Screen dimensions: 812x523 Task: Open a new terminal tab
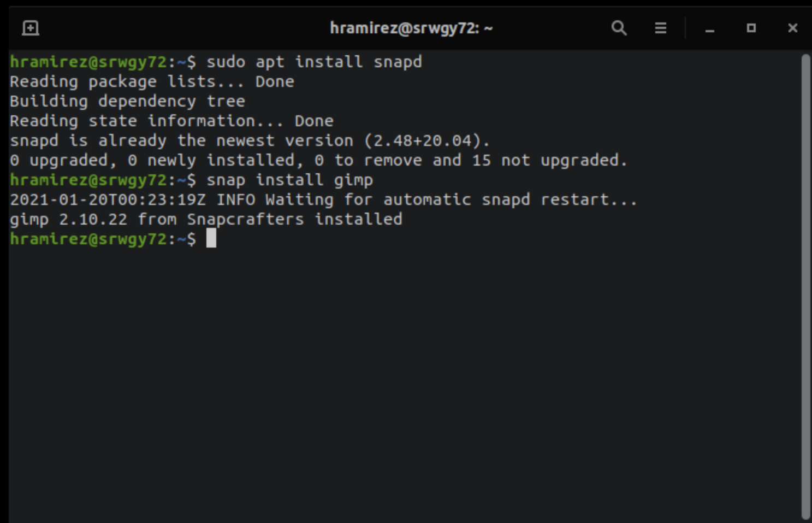coord(31,28)
